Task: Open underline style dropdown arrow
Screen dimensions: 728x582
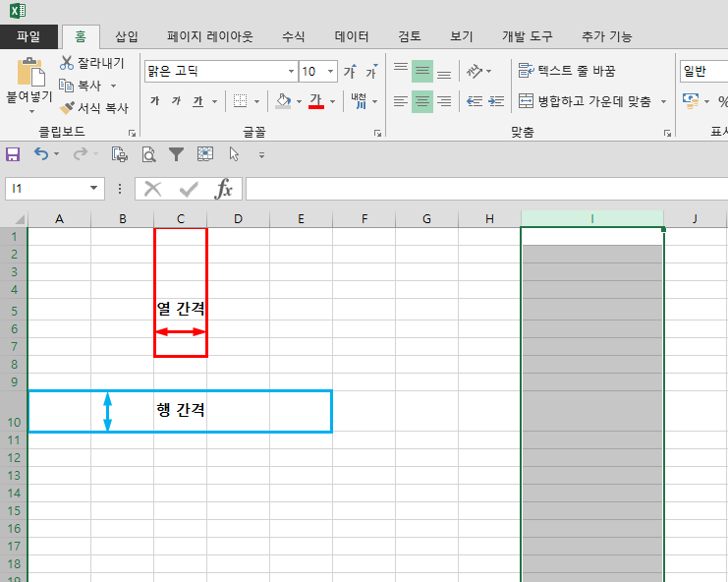Action: (x=214, y=101)
